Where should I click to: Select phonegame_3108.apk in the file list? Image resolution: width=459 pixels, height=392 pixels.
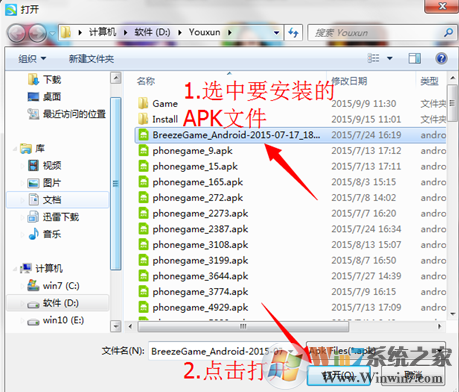pos(200,245)
